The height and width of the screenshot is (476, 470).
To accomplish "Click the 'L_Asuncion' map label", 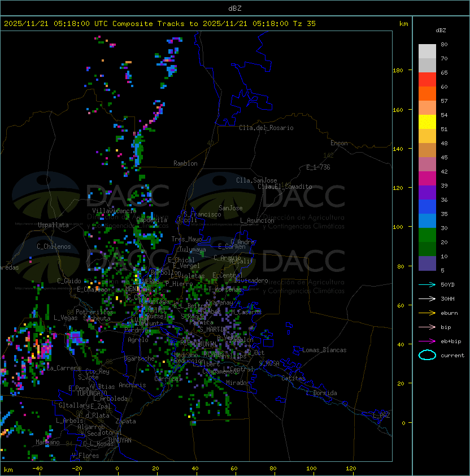I will click(257, 220).
